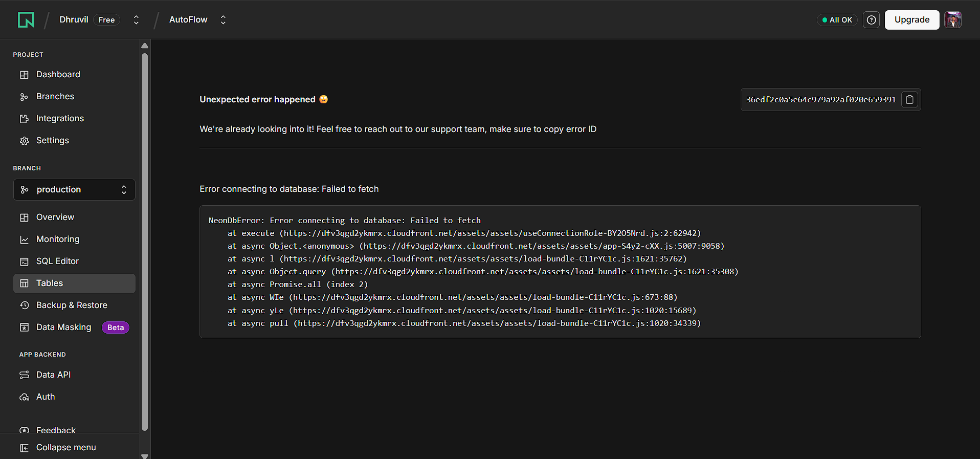Select the Tables menu item

click(x=74, y=283)
